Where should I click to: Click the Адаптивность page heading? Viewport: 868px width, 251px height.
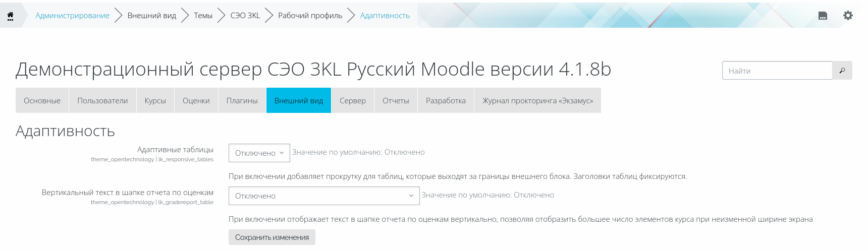[x=65, y=131]
